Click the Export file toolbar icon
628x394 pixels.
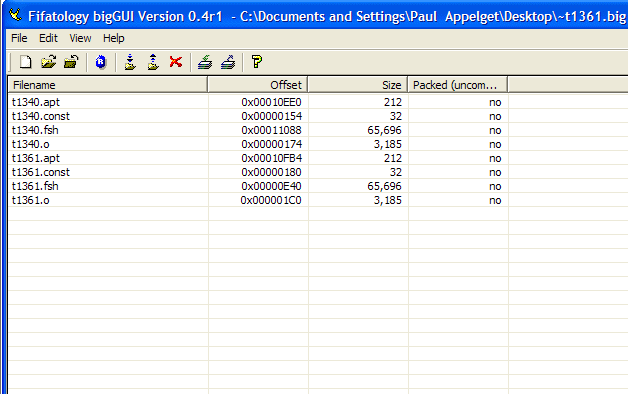153,62
